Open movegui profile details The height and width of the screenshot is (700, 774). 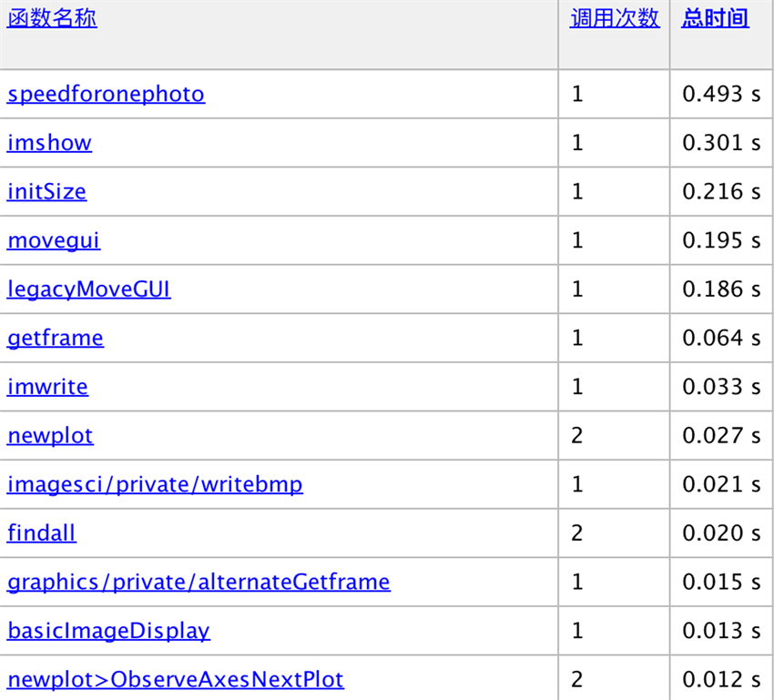(54, 240)
